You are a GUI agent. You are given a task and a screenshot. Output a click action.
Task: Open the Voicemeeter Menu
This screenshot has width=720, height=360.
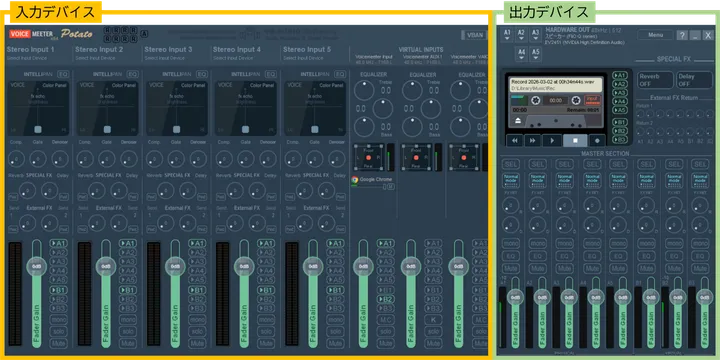[655, 35]
